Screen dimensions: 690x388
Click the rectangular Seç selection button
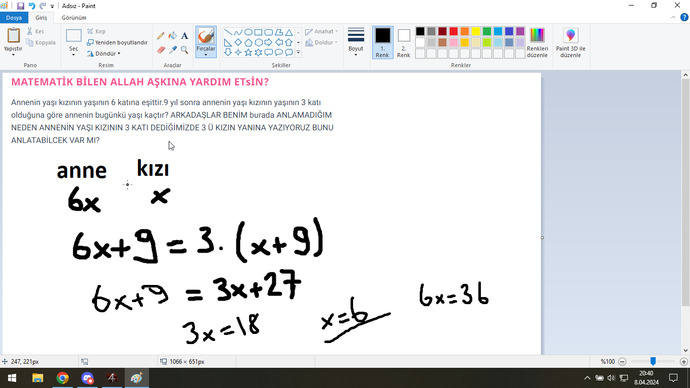tap(73, 36)
